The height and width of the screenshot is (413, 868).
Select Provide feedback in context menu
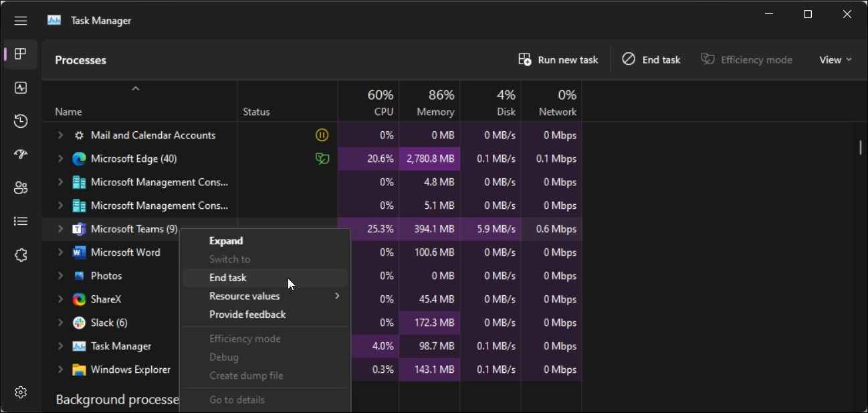pos(247,315)
